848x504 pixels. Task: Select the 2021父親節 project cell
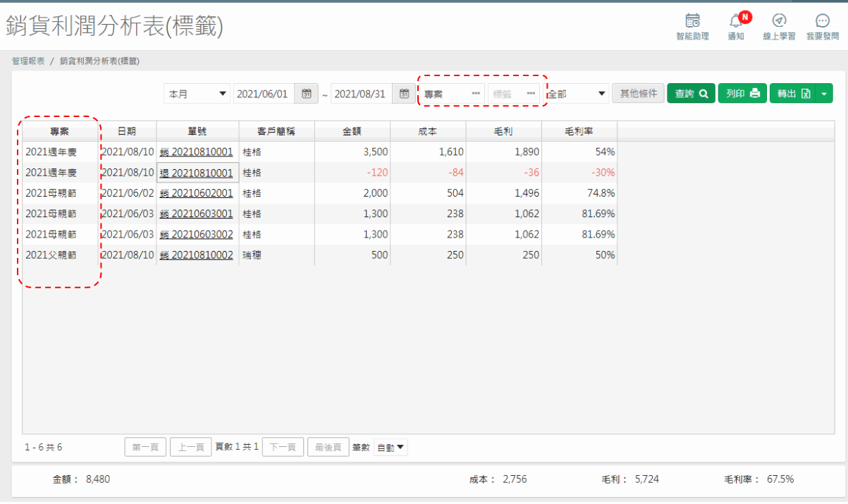[x=60, y=255]
